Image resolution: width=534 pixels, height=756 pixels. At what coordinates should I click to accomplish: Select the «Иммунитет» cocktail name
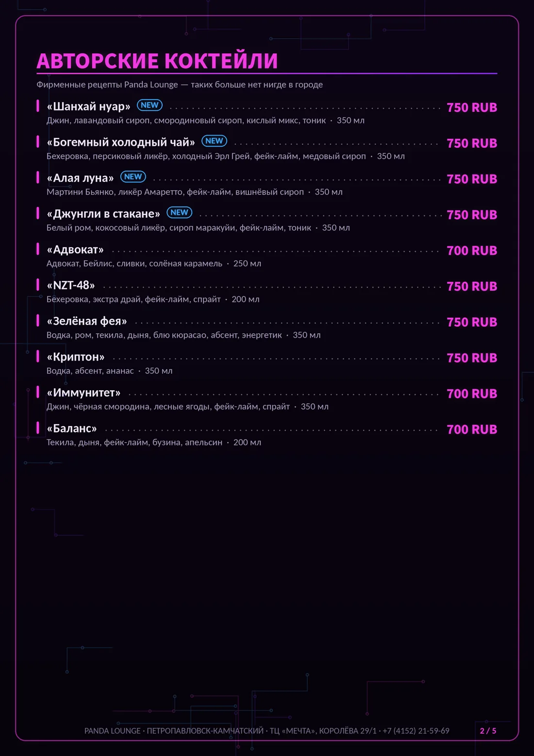tap(83, 393)
